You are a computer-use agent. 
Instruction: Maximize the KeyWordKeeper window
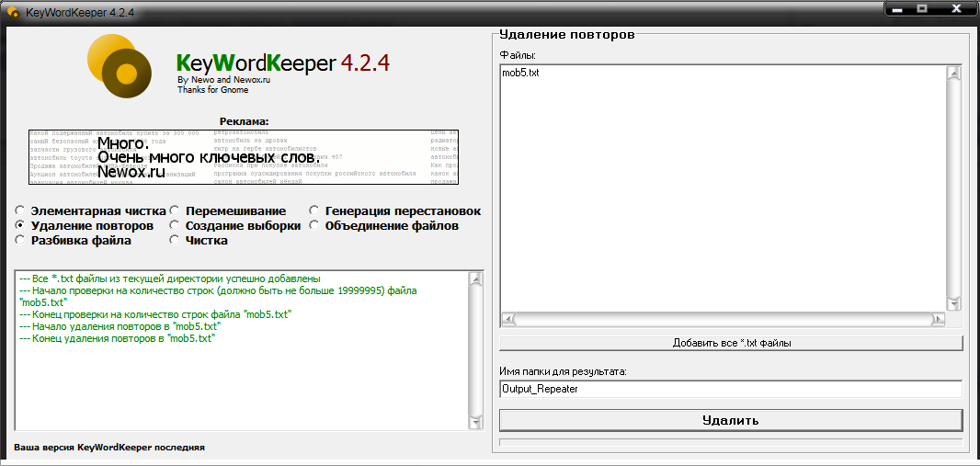click(x=921, y=9)
